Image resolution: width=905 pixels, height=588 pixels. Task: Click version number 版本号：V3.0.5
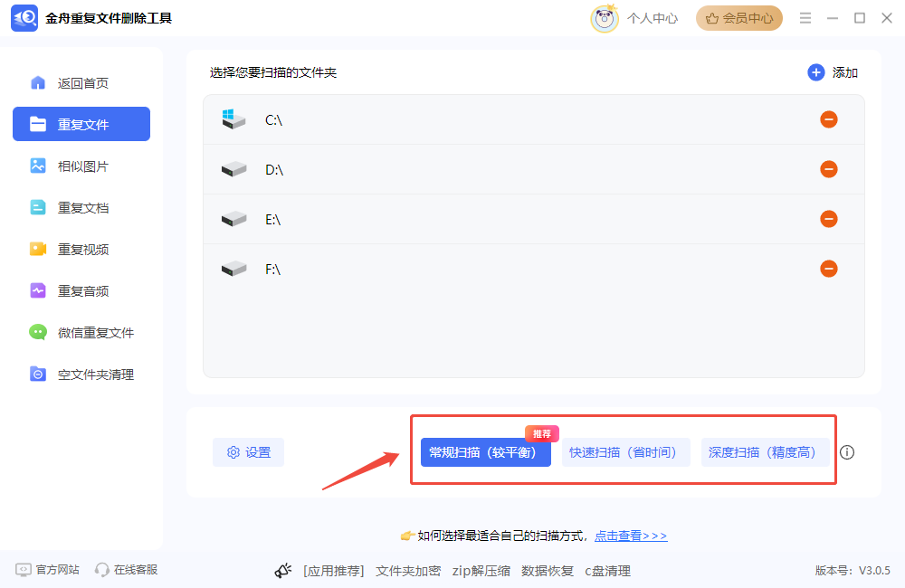tap(853, 571)
